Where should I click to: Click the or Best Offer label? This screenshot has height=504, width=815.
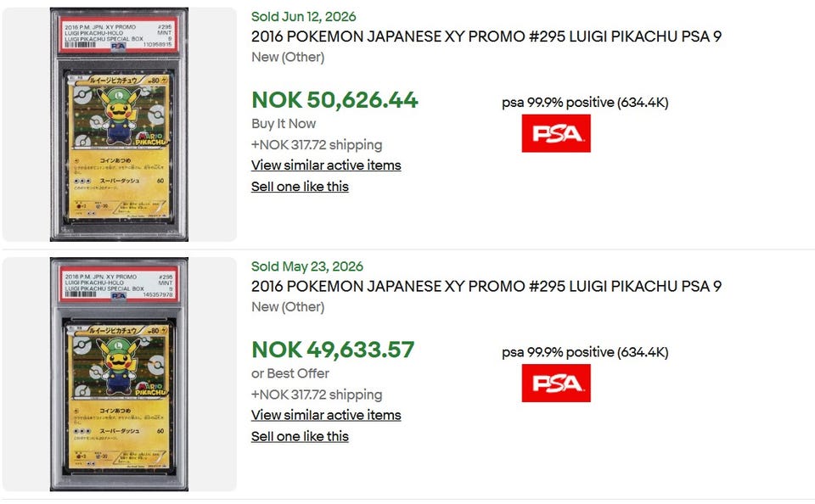[x=290, y=373]
